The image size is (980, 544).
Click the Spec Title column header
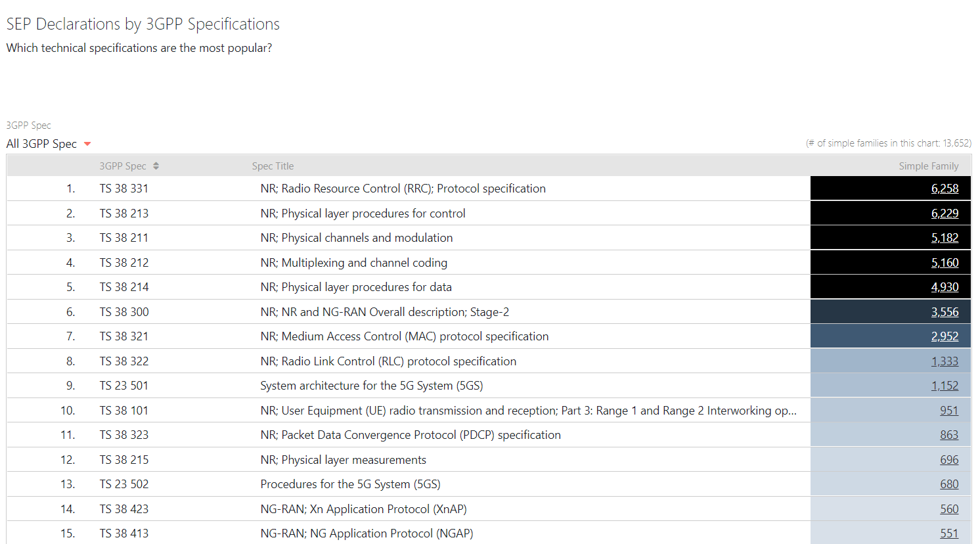coord(273,166)
